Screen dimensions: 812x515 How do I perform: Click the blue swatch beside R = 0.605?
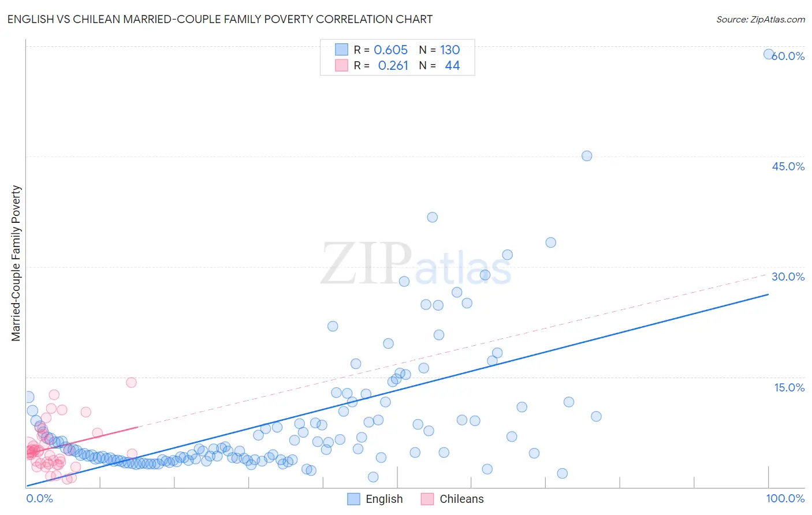point(342,50)
